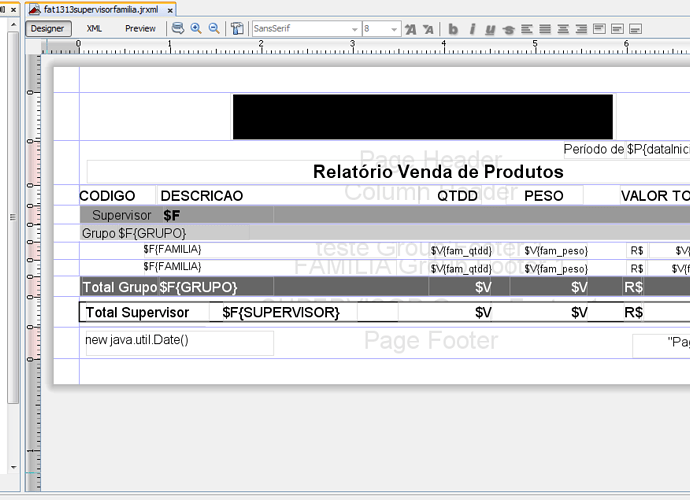
Task: Select the Relatório Venda de Produtos title
Action: pyautogui.click(x=438, y=172)
